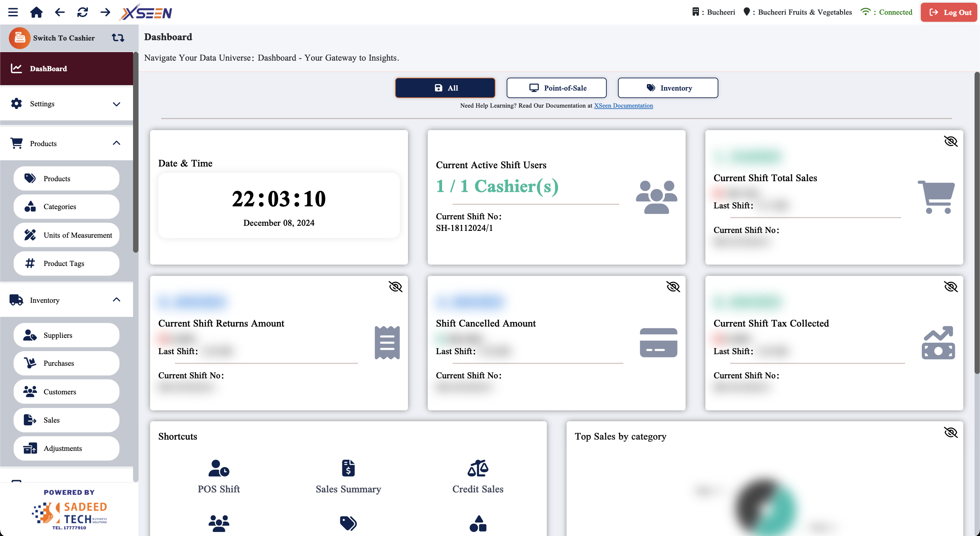Screen dimensions: 980x536
Task: Open the POS Shift shortcut
Action: tap(219, 476)
